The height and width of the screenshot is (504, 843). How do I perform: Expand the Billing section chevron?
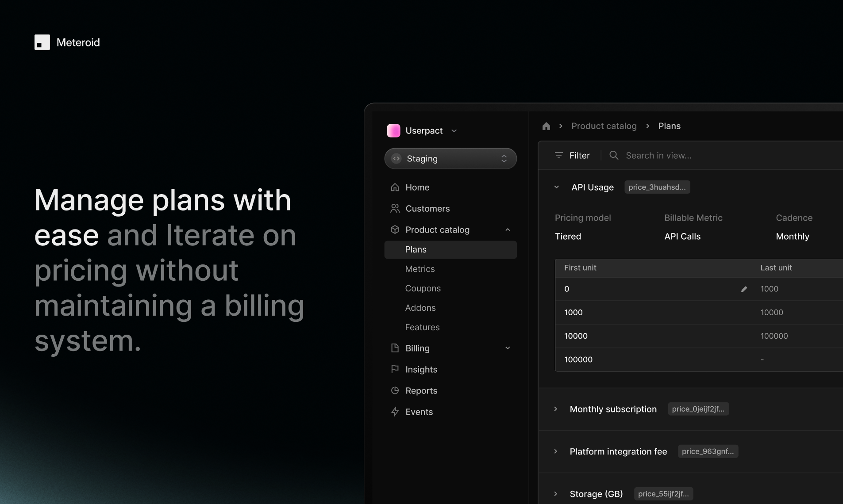pos(508,348)
